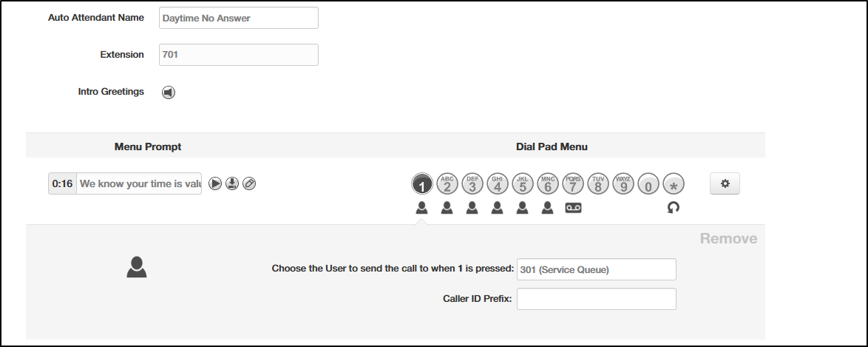Screen dimensions: 868x347
Task: Open the gear settings button
Action: (725, 183)
